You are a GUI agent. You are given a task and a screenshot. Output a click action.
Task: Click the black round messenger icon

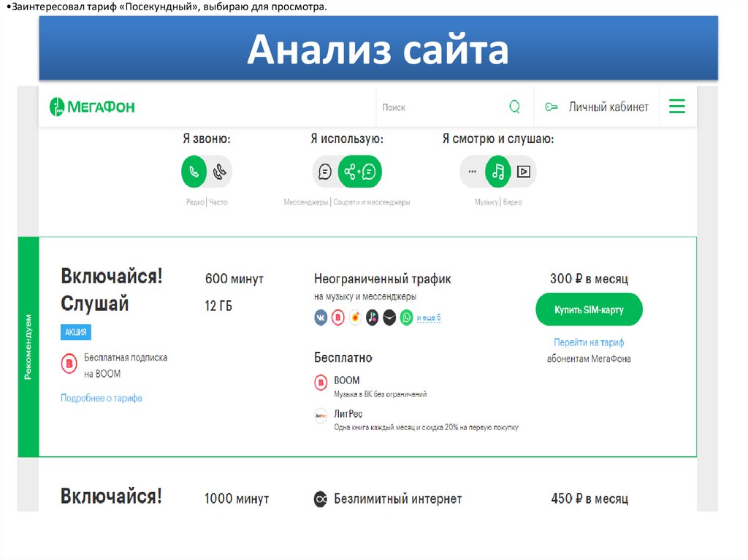390,317
